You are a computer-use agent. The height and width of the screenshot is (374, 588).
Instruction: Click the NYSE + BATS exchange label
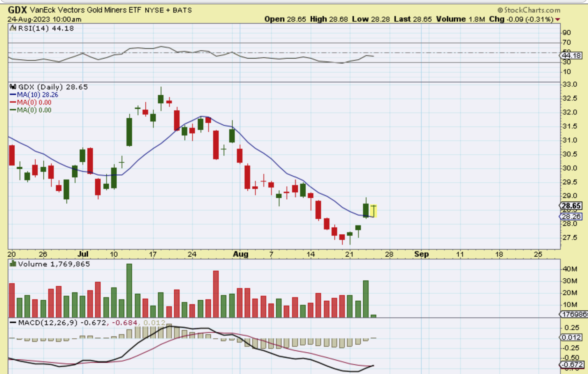pyautogui.click(x=168, y=10)
